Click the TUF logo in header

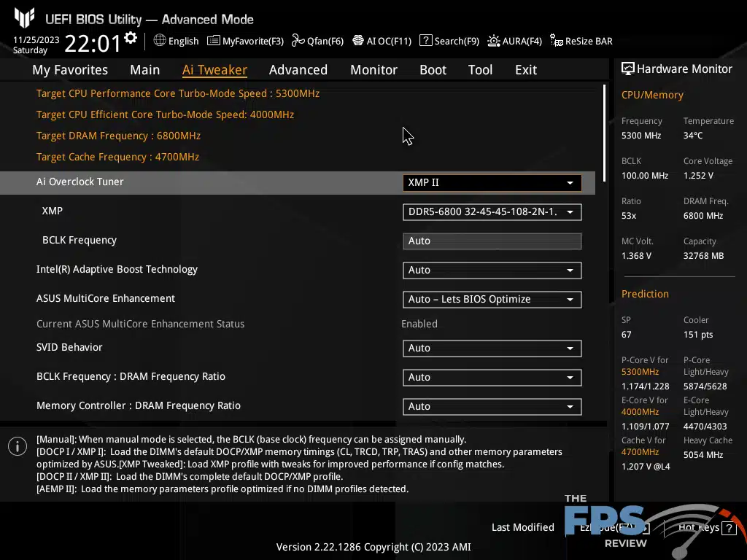click(24, 18)
